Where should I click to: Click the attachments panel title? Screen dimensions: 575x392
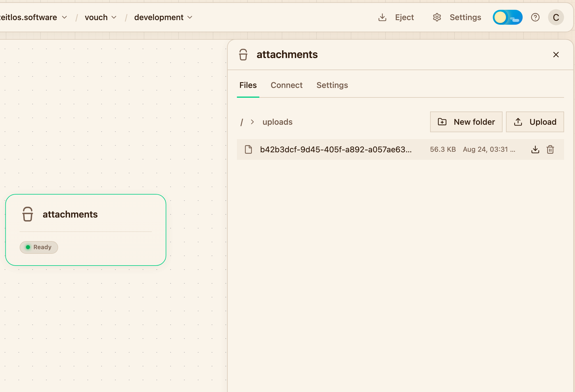click(287, 55)
